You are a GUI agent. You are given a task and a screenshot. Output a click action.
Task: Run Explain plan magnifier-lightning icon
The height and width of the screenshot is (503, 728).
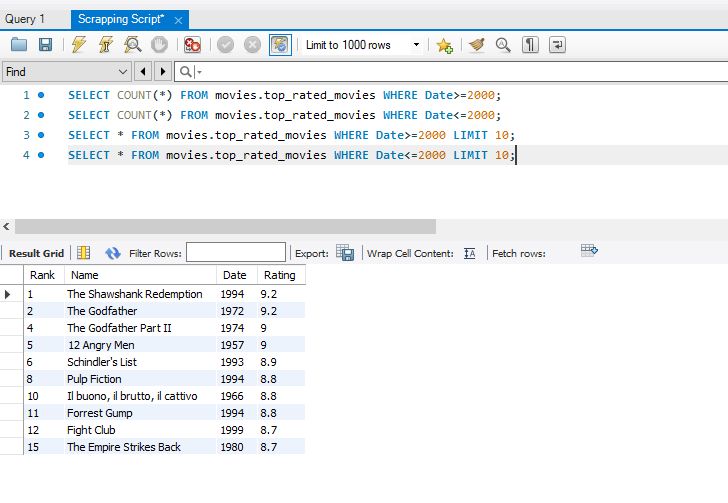[x=132, y=45]
